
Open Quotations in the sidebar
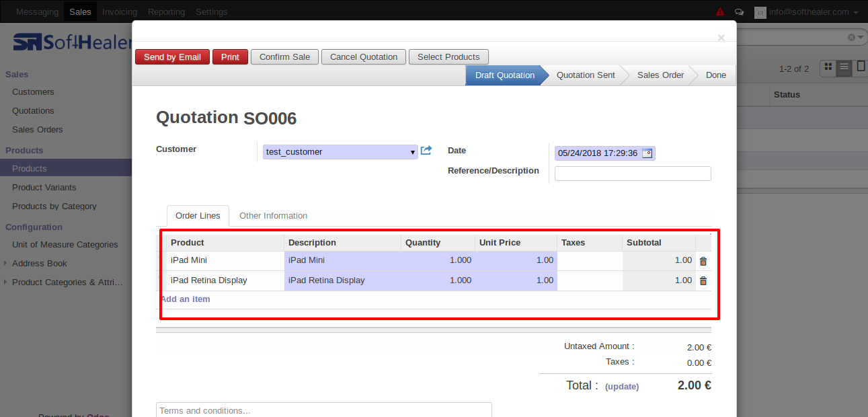[x=33, y=111]
